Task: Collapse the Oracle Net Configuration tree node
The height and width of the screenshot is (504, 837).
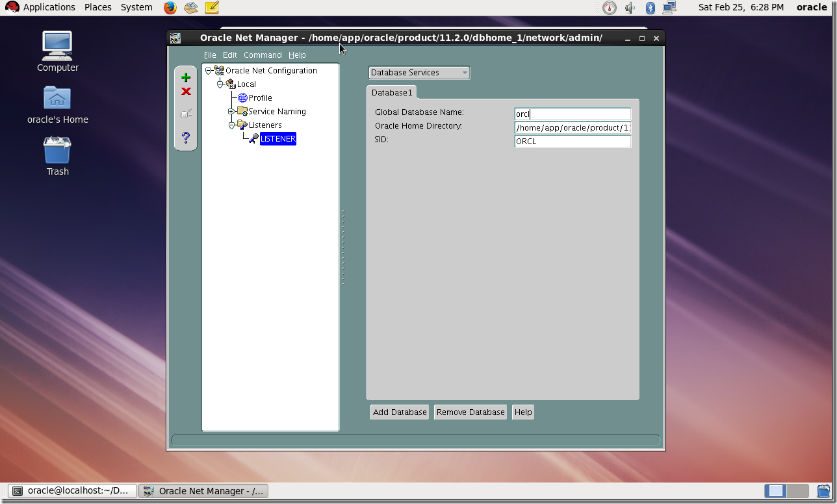Action: [x=208, y=71]
